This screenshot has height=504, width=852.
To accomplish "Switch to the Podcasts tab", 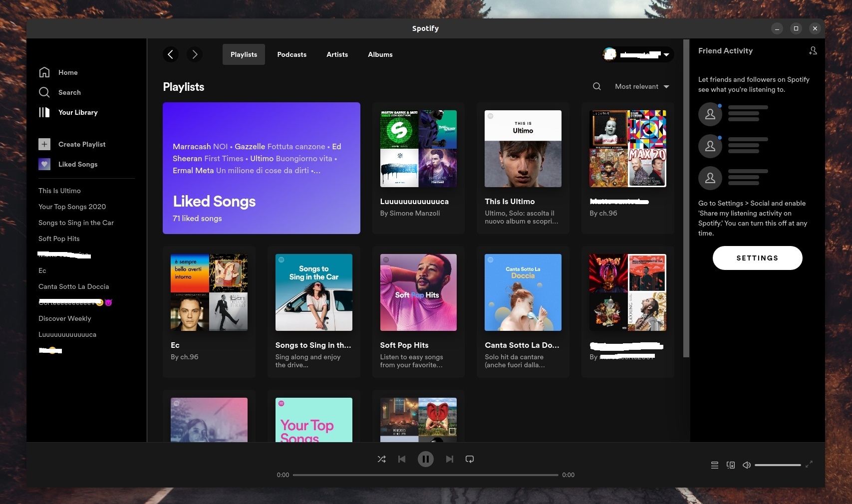I will 291,54.
